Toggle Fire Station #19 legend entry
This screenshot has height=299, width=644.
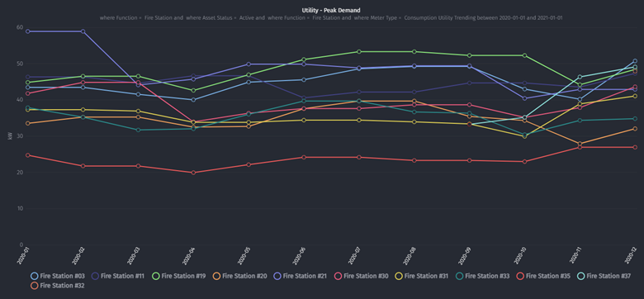tap(178, 276)
